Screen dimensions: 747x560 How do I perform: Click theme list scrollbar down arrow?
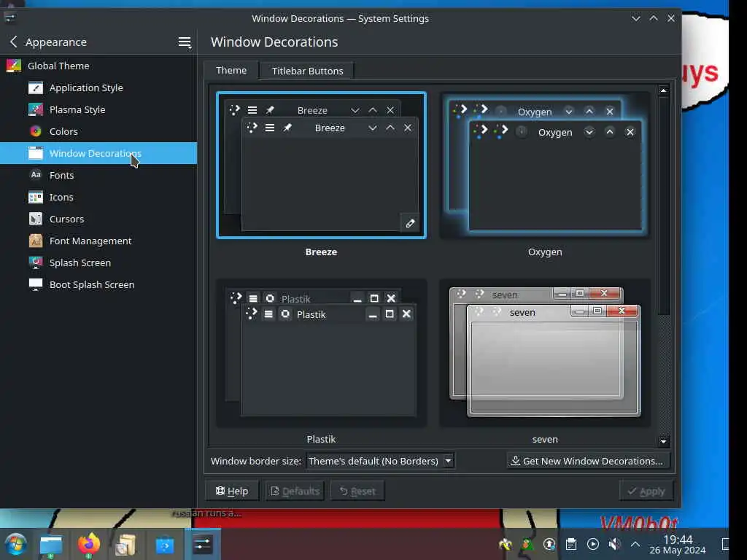[x=663, y=441]
